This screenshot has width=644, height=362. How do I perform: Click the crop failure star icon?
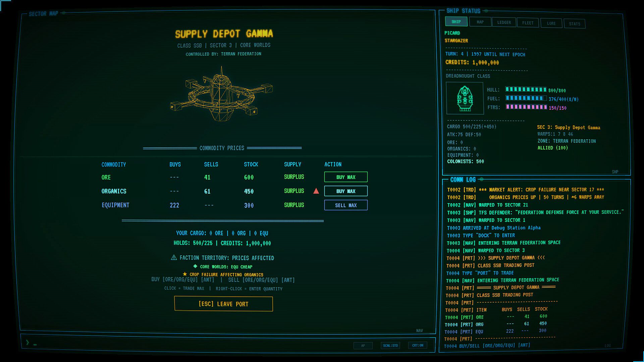[x=185, y=274]
